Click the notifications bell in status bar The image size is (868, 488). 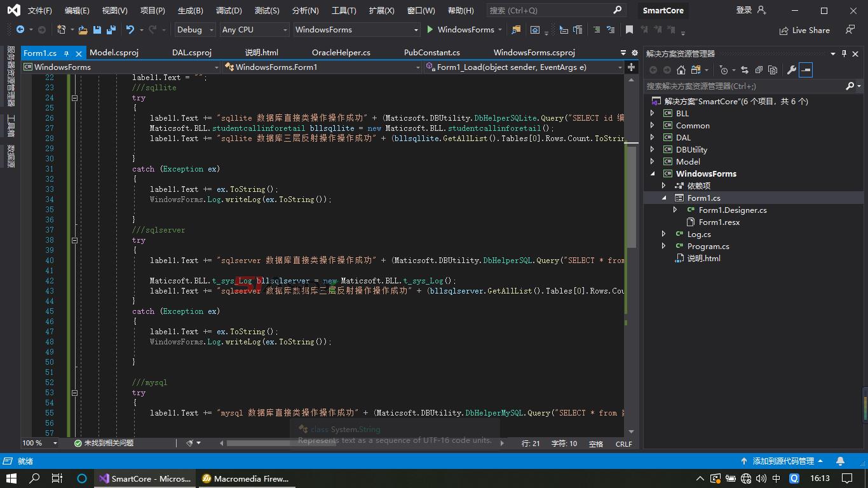coord(840,461)
